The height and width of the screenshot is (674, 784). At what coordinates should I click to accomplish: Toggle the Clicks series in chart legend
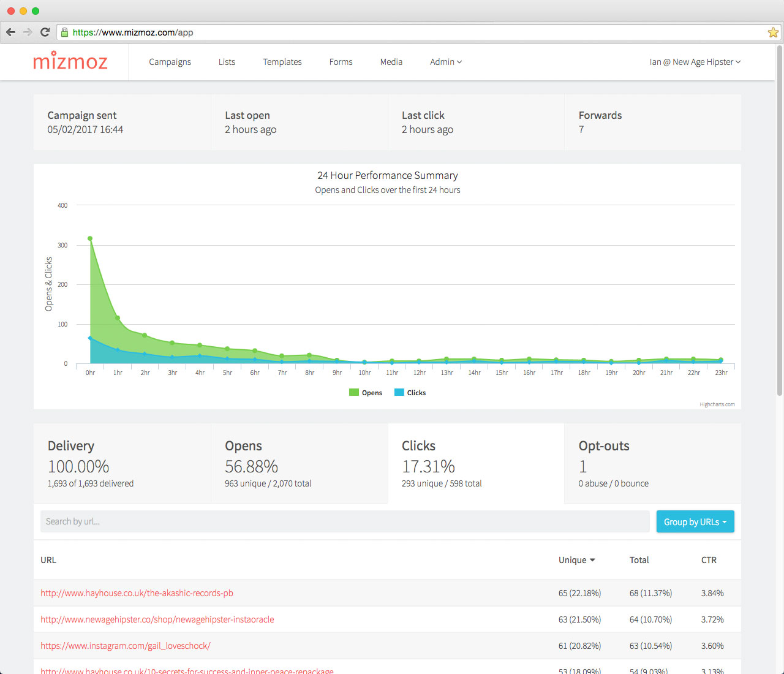pyautogui.click(x=410, y=392)
